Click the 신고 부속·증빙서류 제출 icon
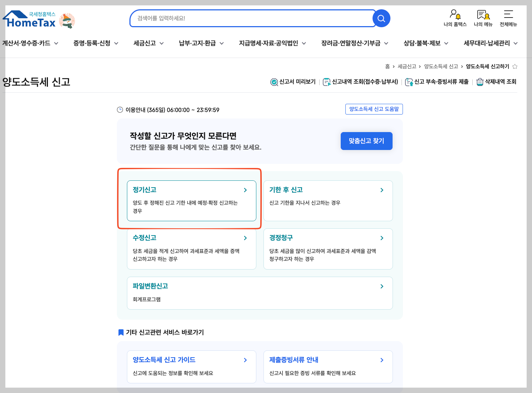The image size is (532, 393). pos(409,82)
